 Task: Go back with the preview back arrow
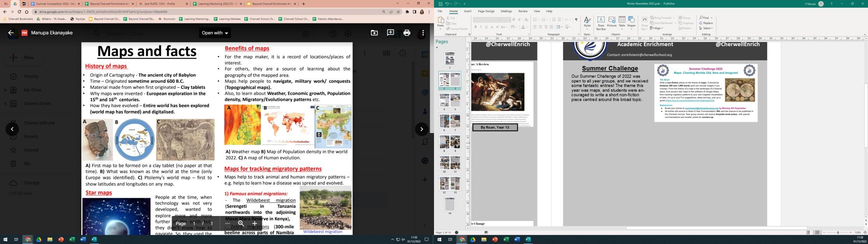11,33
